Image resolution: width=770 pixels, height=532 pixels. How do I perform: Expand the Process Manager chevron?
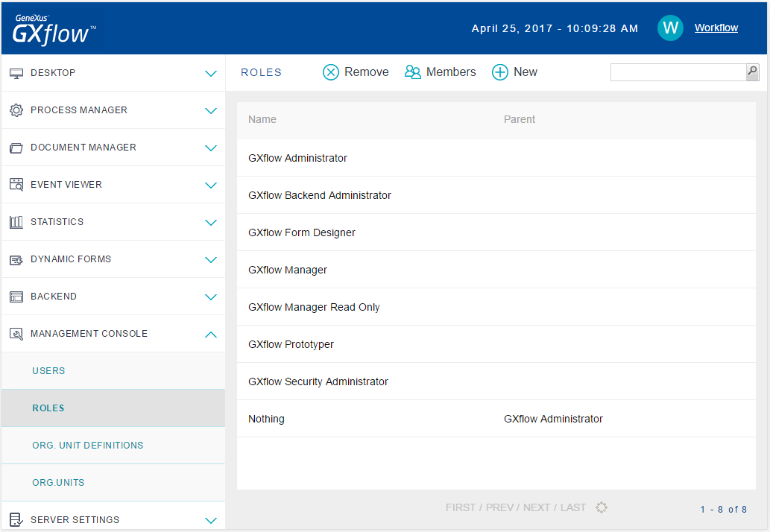[x=211, y=111]
